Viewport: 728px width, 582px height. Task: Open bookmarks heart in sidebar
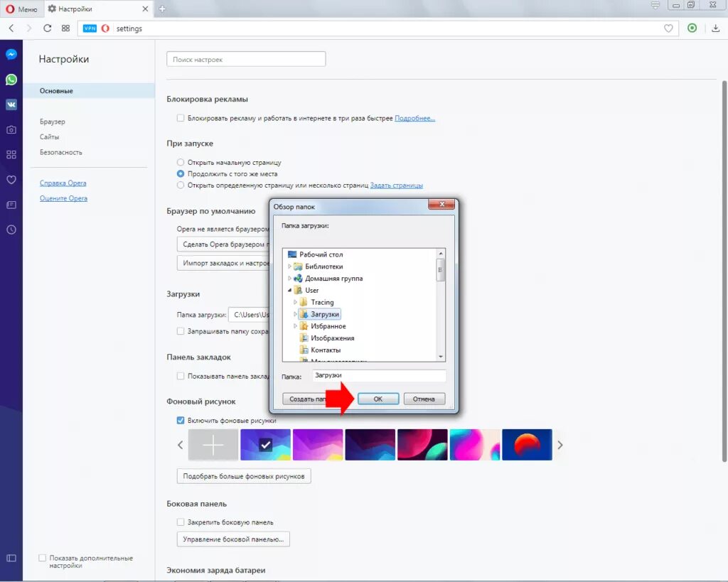(x=11, y=180)
